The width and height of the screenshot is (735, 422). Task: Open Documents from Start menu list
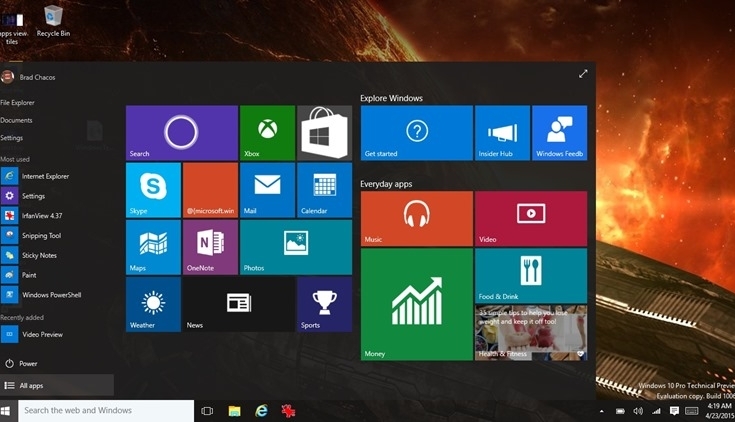16,121
